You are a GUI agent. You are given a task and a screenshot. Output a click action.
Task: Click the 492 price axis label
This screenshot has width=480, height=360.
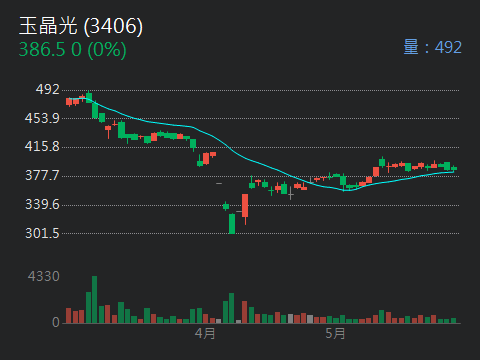(x=48, y=89)
